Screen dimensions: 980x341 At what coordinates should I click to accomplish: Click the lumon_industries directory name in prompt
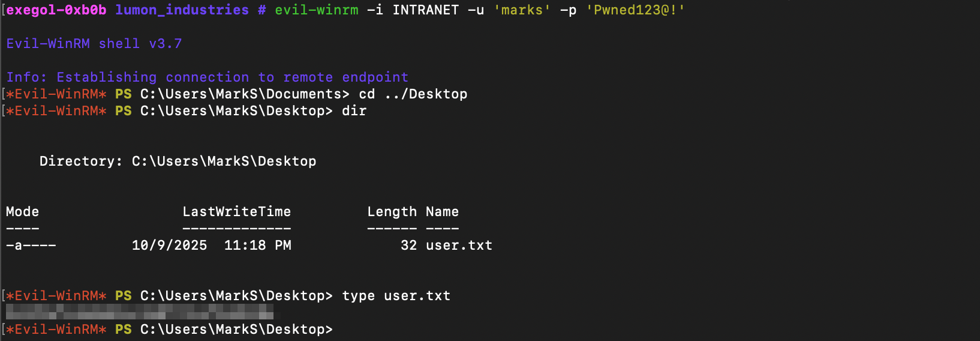182,10
